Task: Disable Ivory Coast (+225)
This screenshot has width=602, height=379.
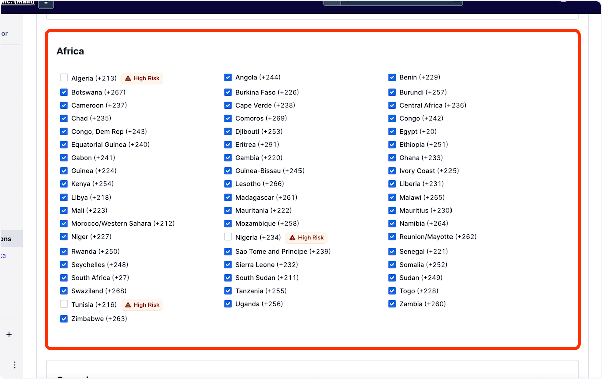Action: [392, 170]
